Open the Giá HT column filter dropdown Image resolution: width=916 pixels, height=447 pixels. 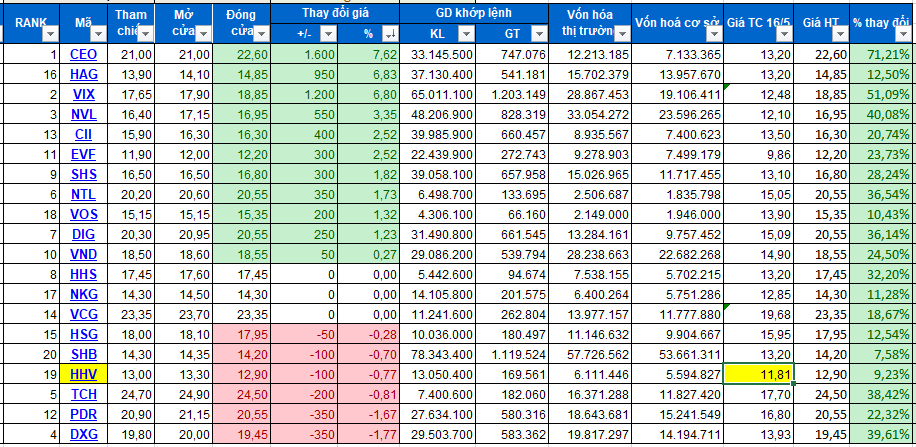840,34
